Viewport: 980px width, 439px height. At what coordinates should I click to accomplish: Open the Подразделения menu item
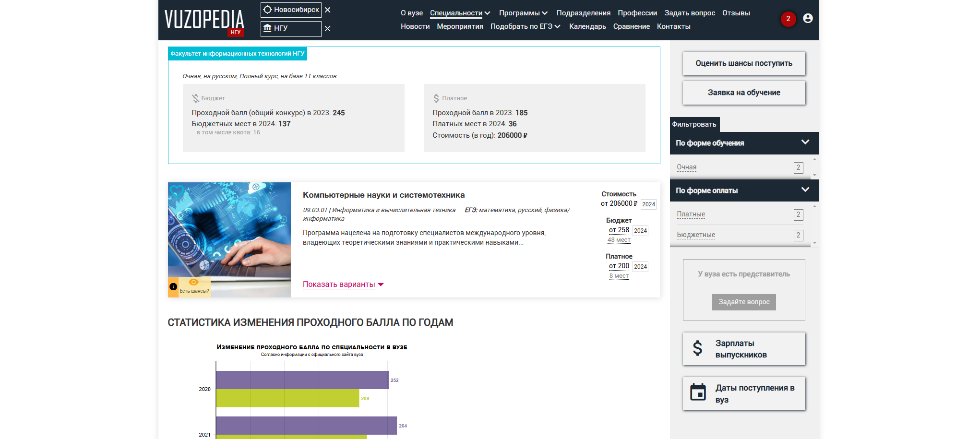click(x=583, y=13)
